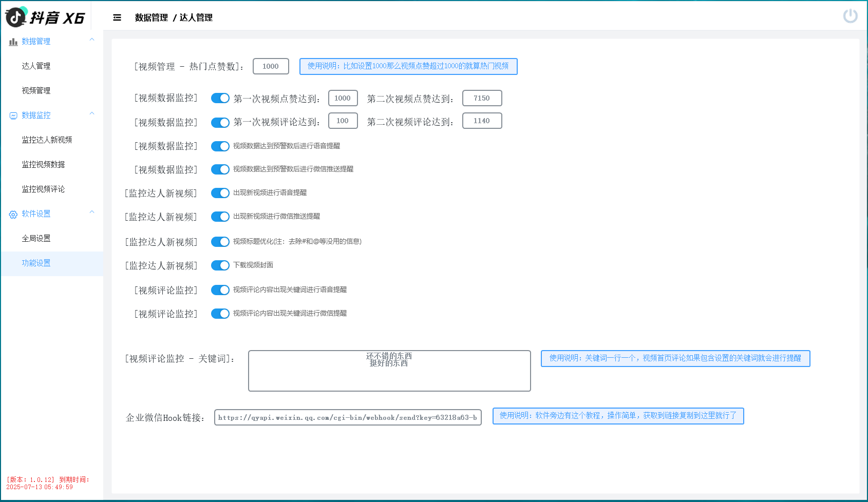Click the 企业微信Hook链接 input field

pos(348,417)
